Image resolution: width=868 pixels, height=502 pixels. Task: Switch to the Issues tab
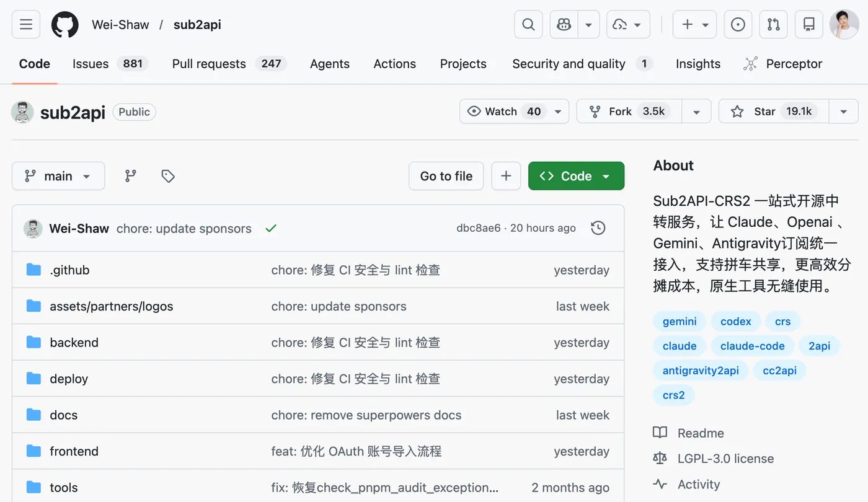point(110,64)
